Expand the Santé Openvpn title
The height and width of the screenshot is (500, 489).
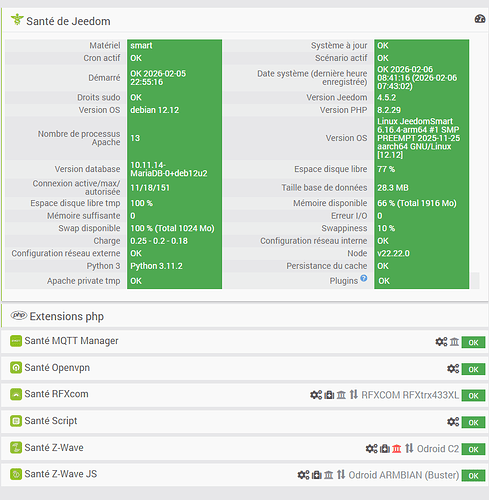[x=57, y=368]
